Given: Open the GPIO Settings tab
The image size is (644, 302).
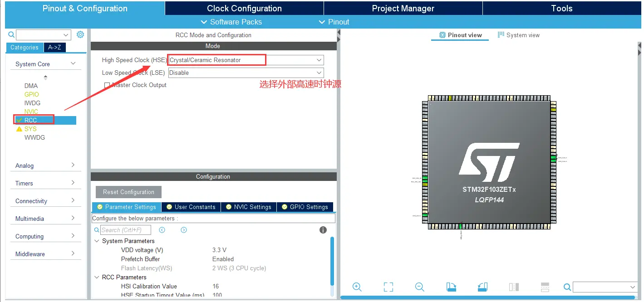Looking at the screenshot, I should click(x=305, y=207).
